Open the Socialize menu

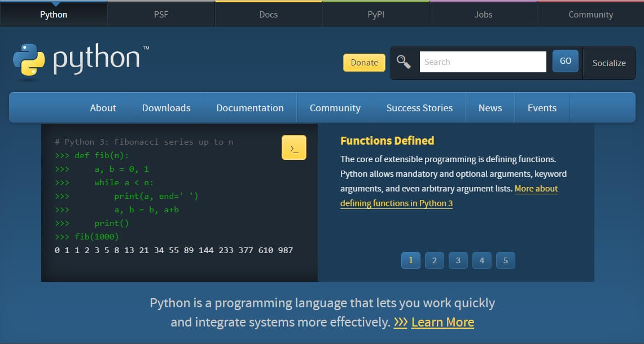(x=609, y=63)
